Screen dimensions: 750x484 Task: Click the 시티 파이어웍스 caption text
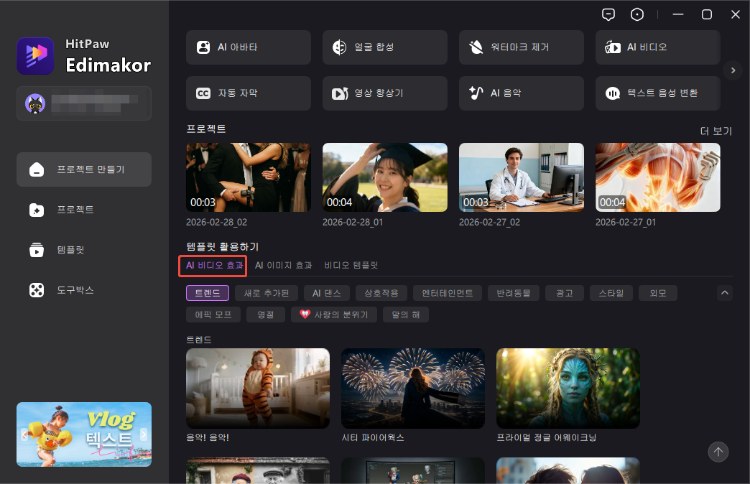[x=373, y=438]
